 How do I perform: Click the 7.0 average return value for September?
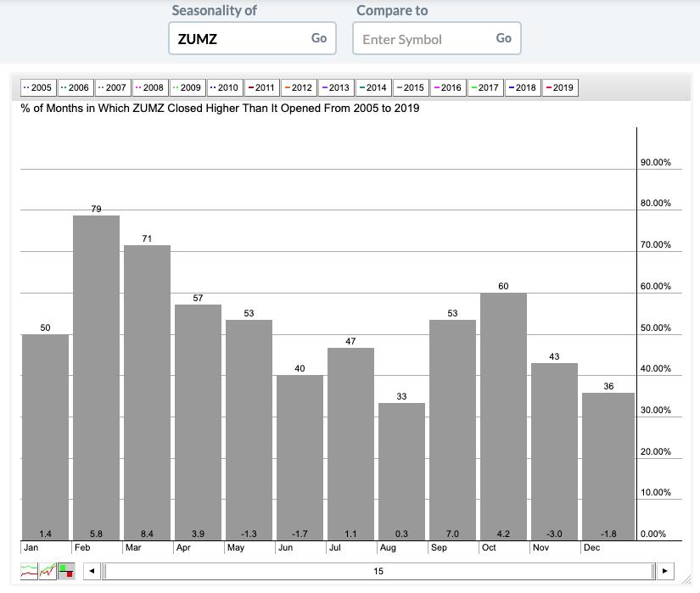tap(452, 534)
